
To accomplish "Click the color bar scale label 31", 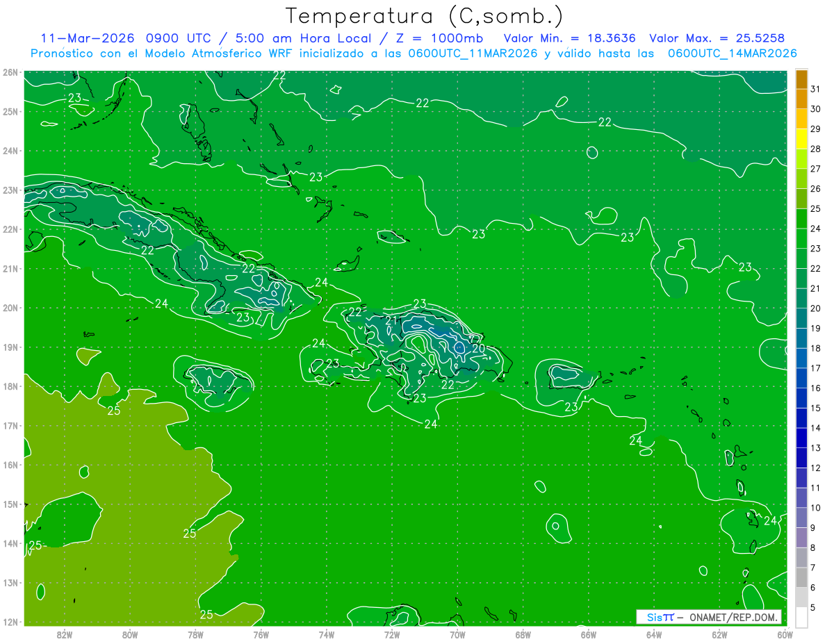I will (815, 90).
